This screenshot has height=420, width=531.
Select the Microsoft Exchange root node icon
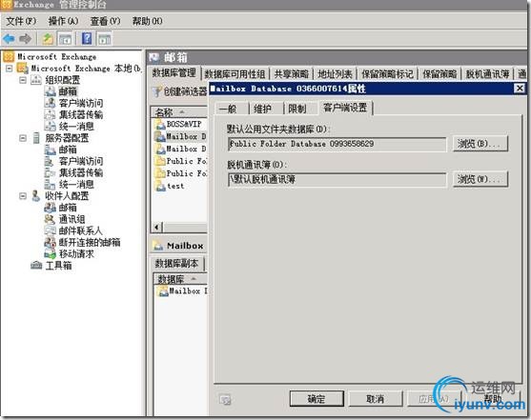9,56
